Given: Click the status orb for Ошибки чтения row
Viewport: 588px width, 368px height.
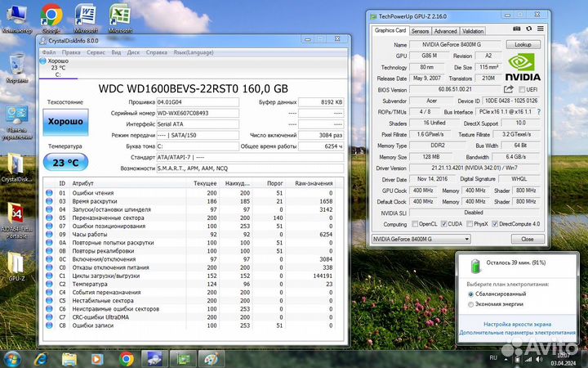Looking at the screenshot, I should pos(49,193).
